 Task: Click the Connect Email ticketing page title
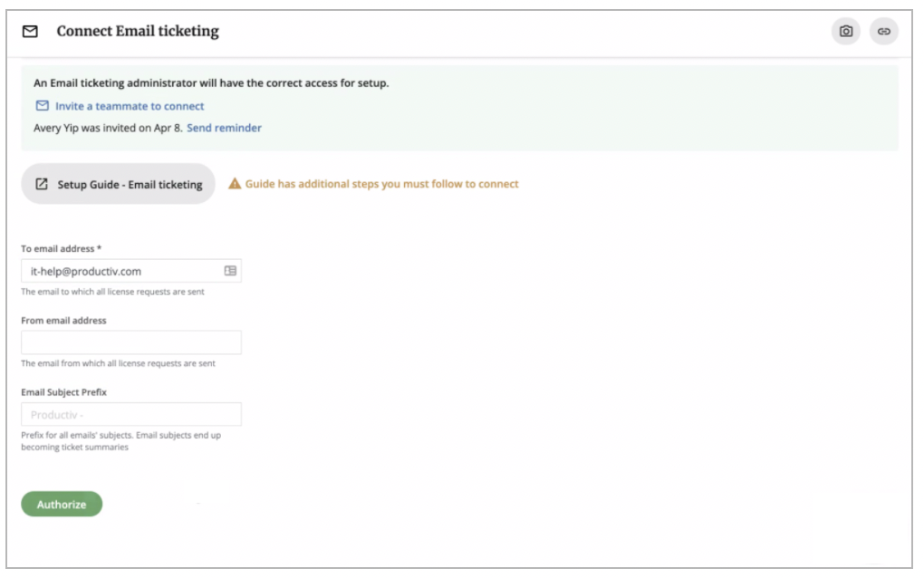point(135,31)
